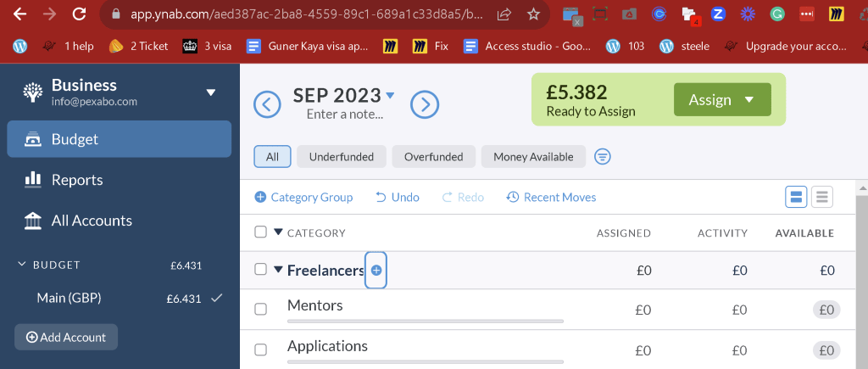Select the Underfunded filter
This screenshot has height=369, width=868.
coord(341,157)
